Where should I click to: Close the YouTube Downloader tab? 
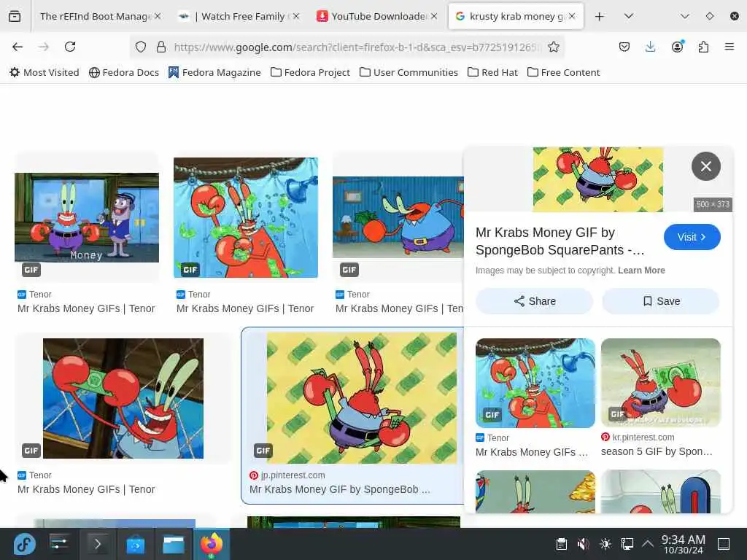point(434,16)
